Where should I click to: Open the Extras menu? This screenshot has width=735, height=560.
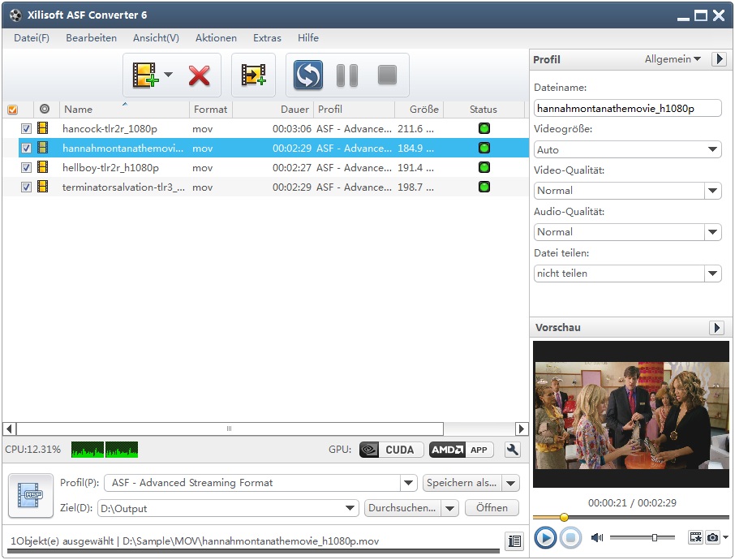click(267, 38)
